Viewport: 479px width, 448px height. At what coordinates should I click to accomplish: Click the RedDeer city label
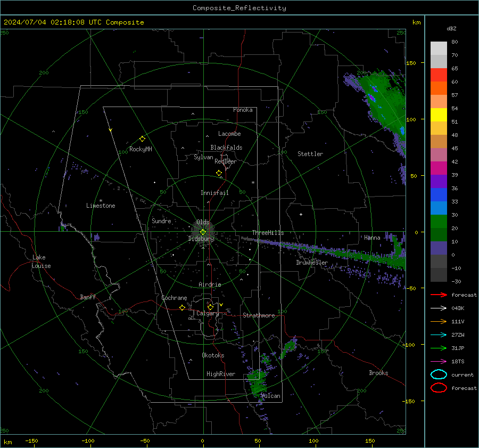tap(226, 161)
